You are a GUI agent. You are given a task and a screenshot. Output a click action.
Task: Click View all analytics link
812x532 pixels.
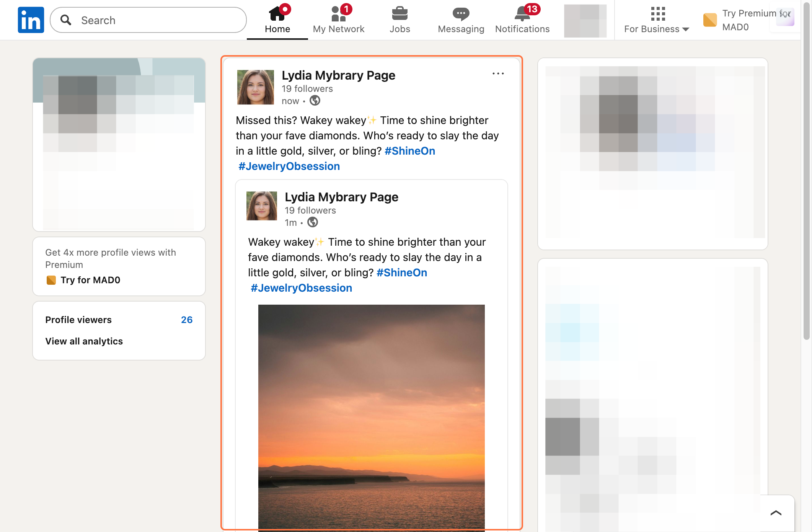coord(84,341)
